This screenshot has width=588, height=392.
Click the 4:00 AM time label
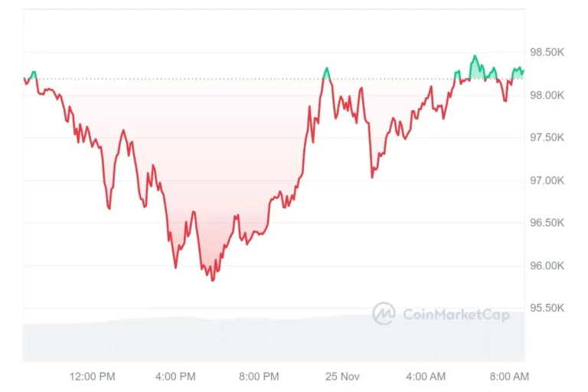click(x=426, y=376)
